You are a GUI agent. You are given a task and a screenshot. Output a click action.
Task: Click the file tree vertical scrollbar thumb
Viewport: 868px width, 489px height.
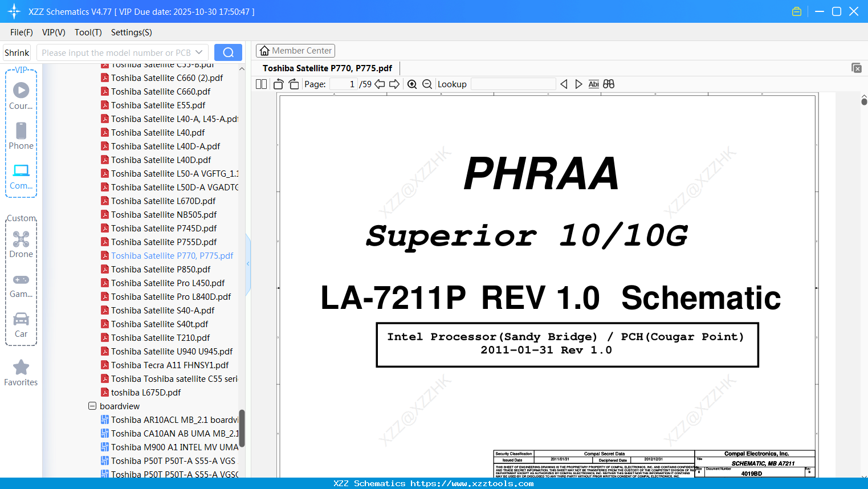click(x=242, y=428)
